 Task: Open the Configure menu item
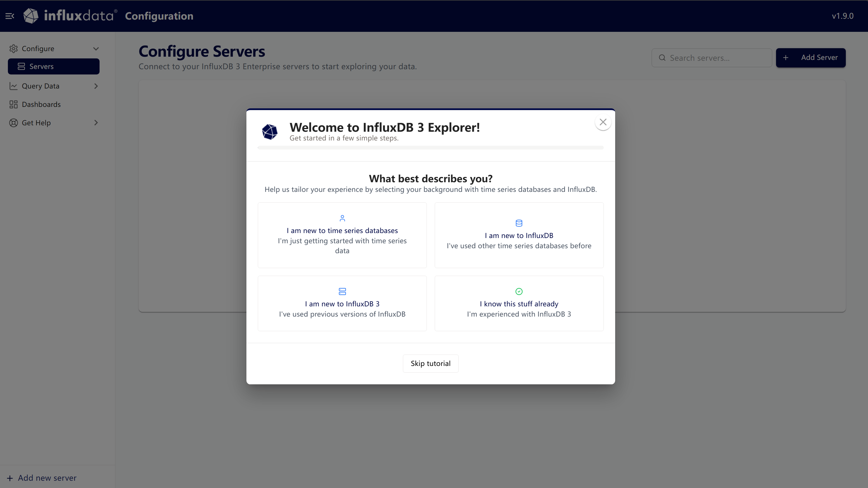pyautogui.click(x=54, y=48)
